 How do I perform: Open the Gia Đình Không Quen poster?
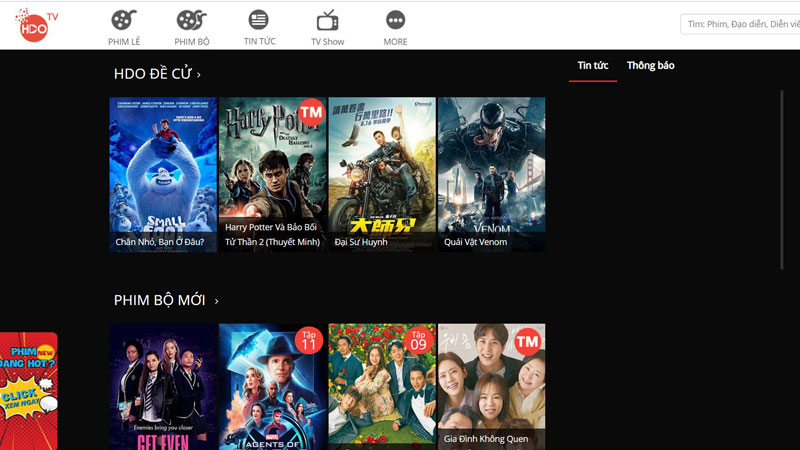coord(491,387)
